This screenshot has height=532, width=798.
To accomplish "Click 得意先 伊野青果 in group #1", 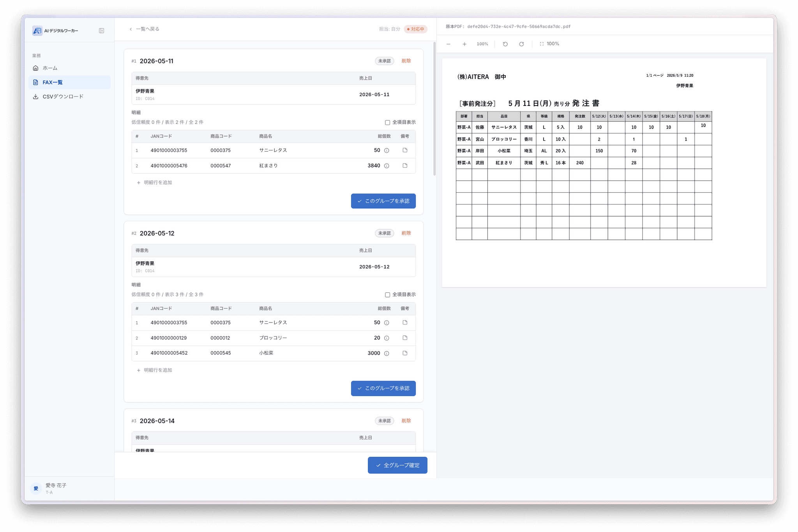I will point(145,91).
